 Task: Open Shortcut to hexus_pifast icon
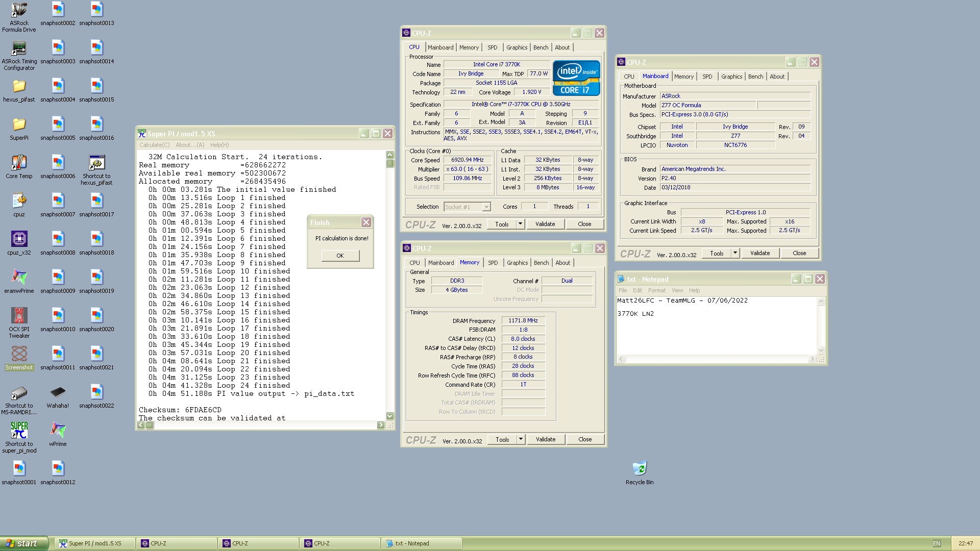[x=96, y=170]
